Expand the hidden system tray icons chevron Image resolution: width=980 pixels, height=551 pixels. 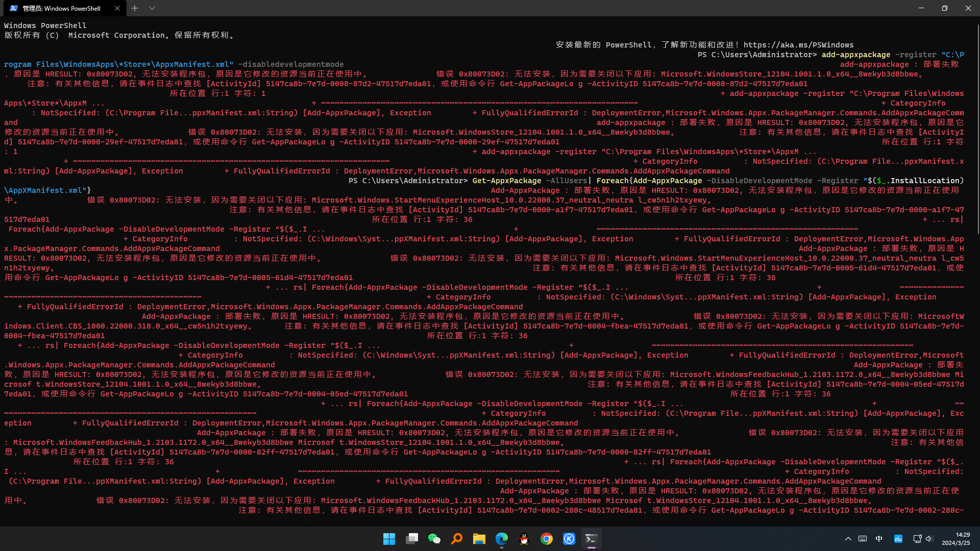coord(848,539)
